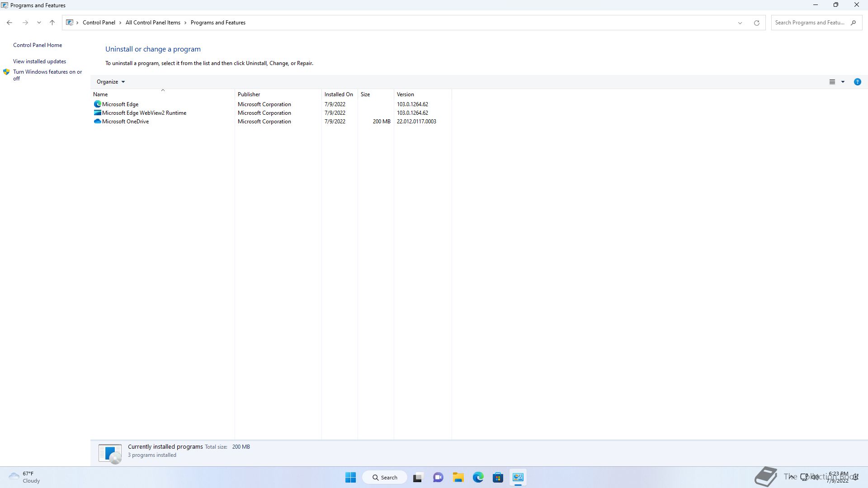
Task: Sort list by Publisher column
Action: 278,94
